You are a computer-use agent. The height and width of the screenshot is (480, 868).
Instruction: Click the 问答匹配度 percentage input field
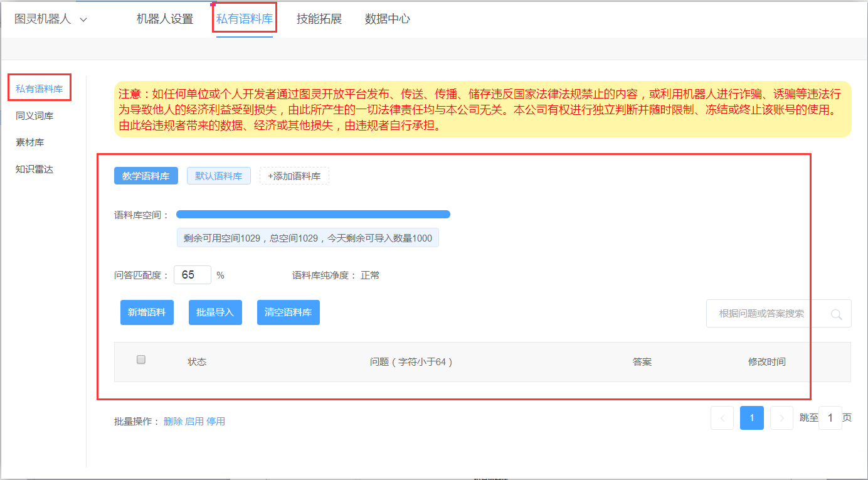click(192, 275)
